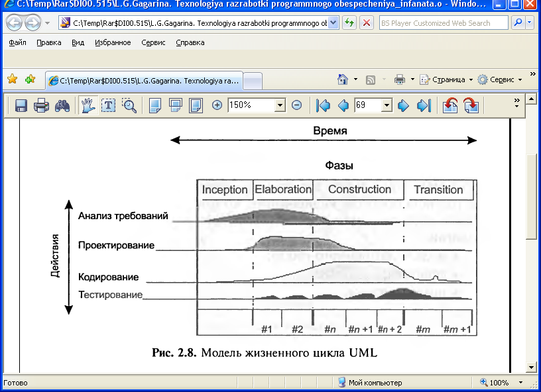Open the Страница command menu
The height and width of the screenshot is (392, 541).
pyautogui.click(x=446, y=79)
